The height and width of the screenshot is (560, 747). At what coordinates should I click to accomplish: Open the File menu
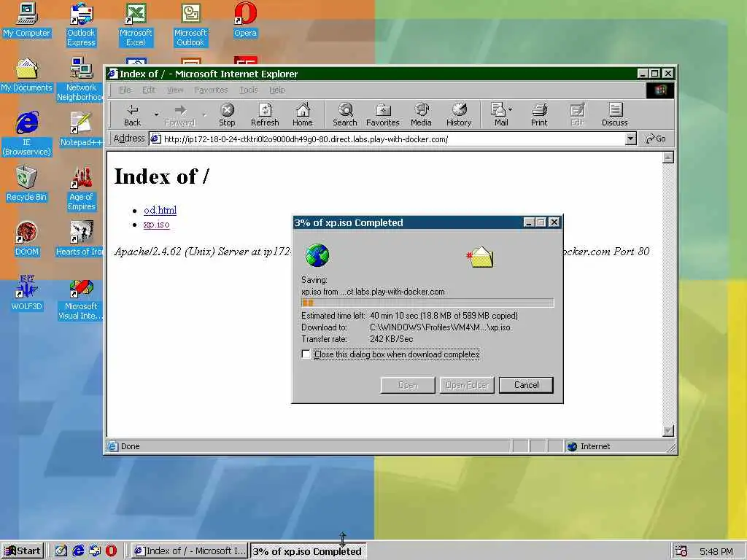125,90
